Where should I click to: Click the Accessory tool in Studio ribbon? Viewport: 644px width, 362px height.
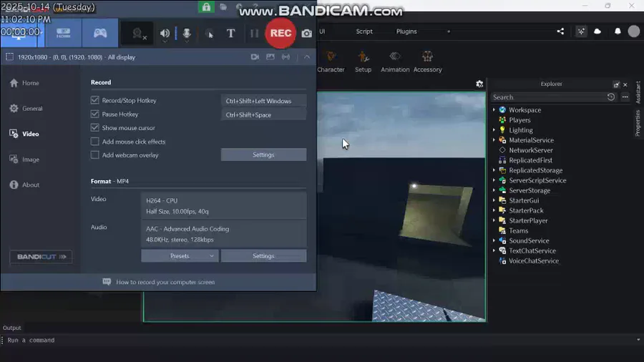click(428, 62)
